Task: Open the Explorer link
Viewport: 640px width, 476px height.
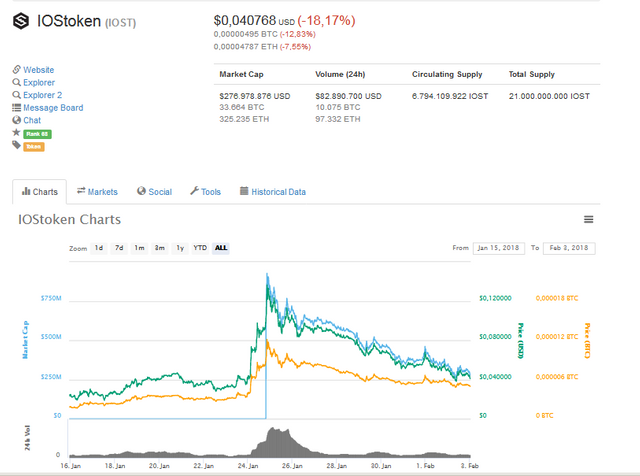Action: 39,82
